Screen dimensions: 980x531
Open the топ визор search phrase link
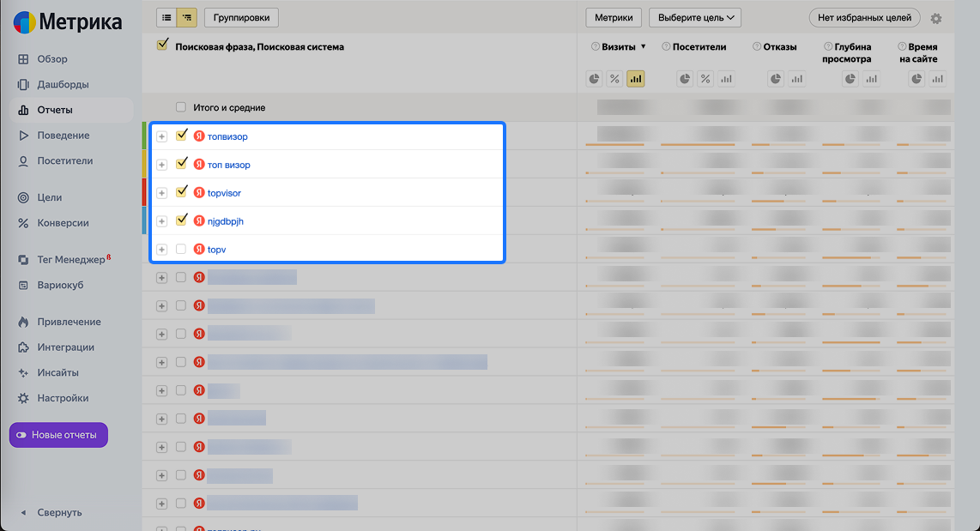[x=229, y=165]
